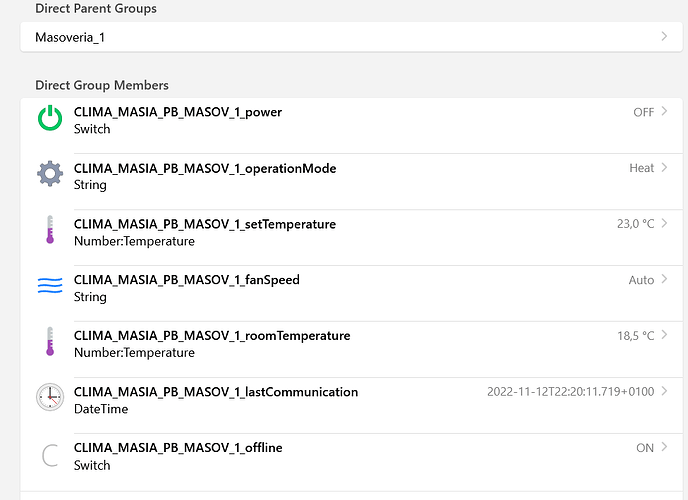Screen dimensions: 688x500
Task: Click the roomTemperature thermometer icon
Action: 50,341
